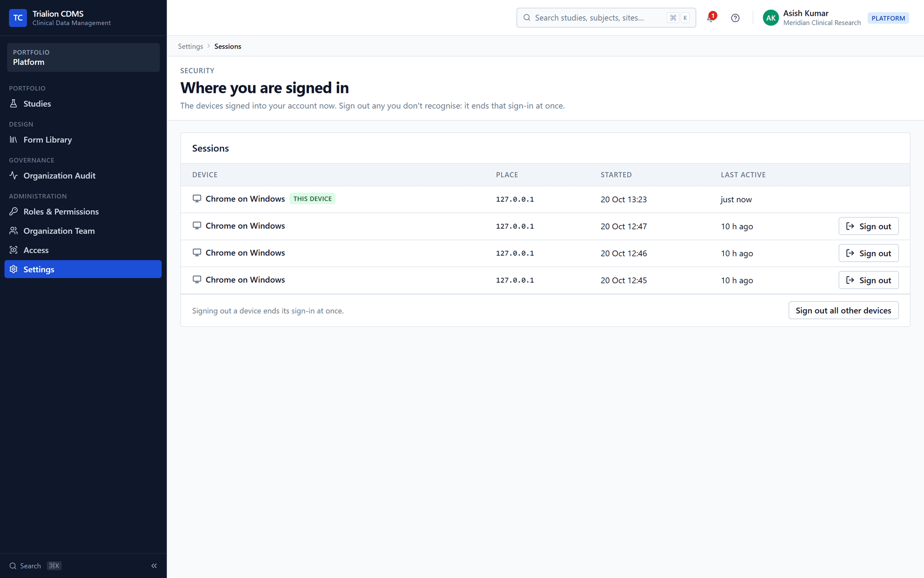Image resolution: width=924 pixels, height=578 pixels.
Task: Click the Roles & Permissions key icon
Action: (13, 211)
